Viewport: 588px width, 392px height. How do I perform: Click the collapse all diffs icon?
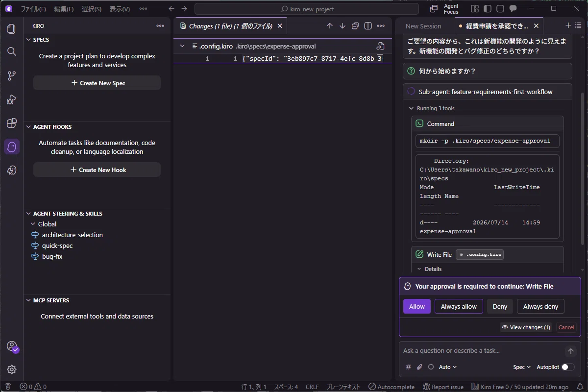tap(355, 26)
